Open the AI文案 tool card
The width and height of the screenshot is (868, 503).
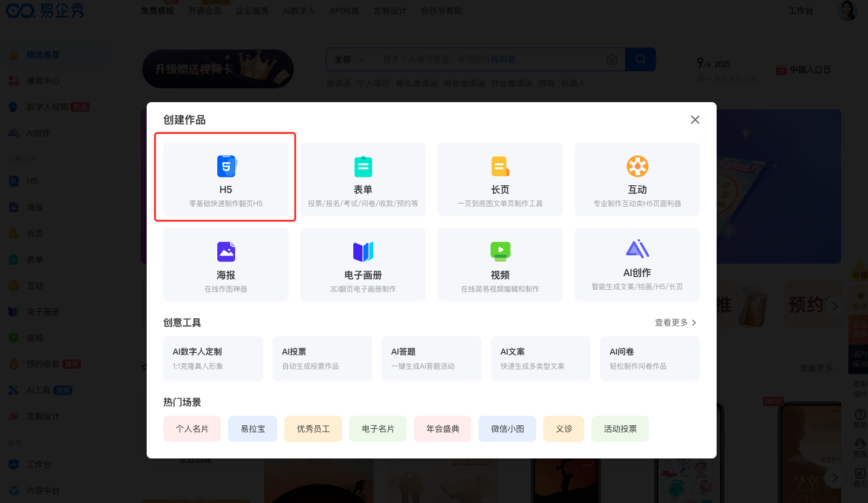coord(541,359)
